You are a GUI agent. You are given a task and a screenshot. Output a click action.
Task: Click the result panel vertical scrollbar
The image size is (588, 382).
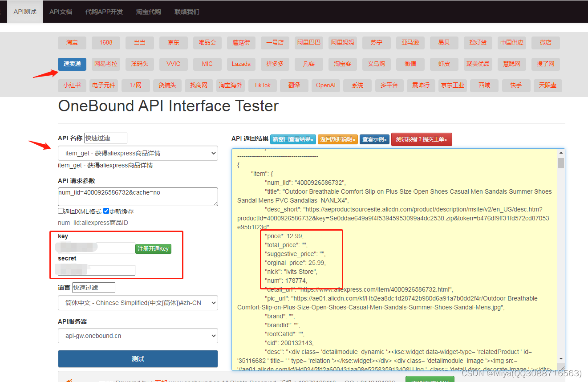(x=561, y=256)
